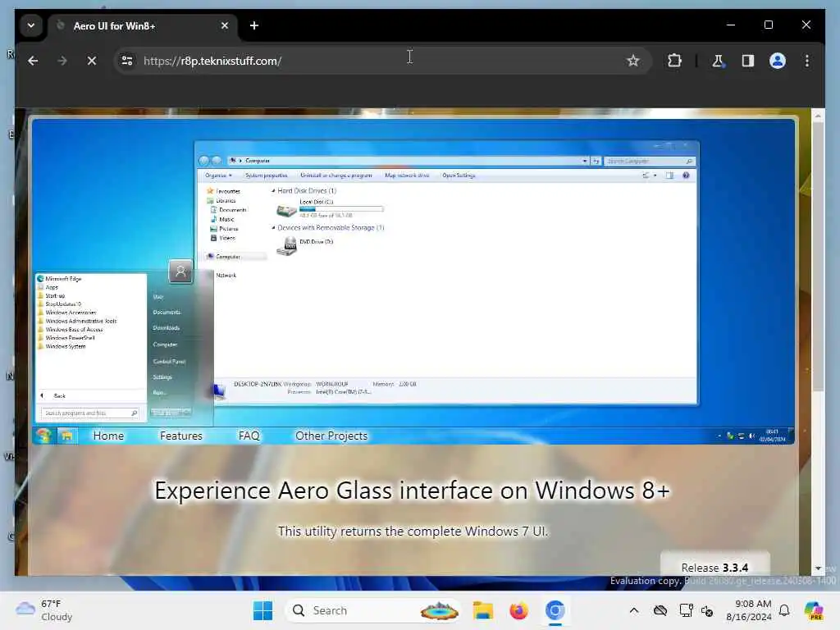Open the notification bell
This screenshot has width=840, height=630.
click(784, 610)
